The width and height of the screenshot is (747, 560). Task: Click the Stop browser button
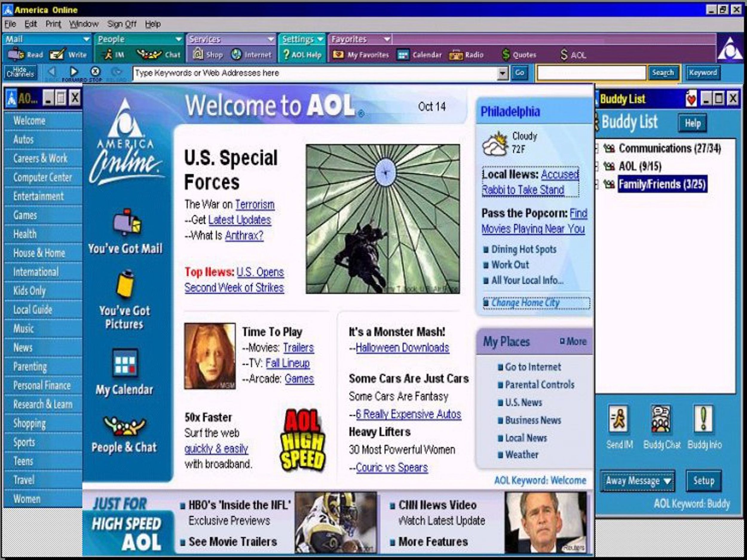click(x=96, y=72)
